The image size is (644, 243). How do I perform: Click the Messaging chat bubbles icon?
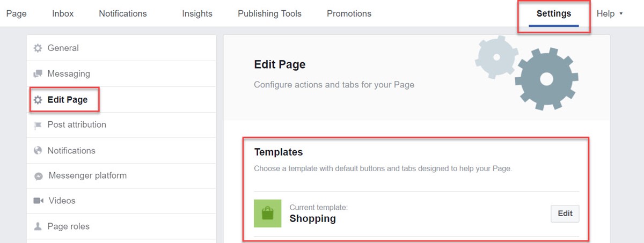click(x=38, y=74)
